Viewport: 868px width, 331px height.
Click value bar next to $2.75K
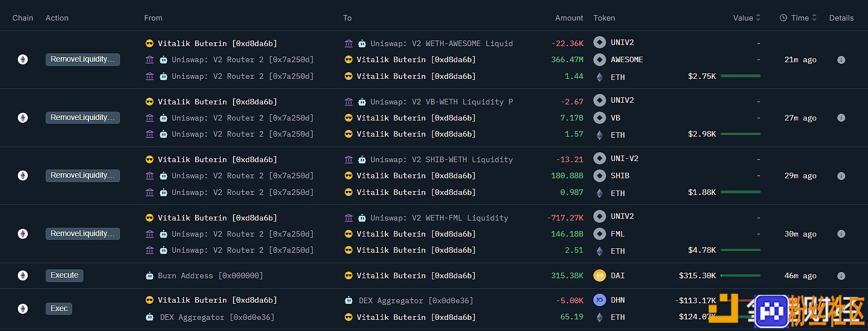pos(741,76)
